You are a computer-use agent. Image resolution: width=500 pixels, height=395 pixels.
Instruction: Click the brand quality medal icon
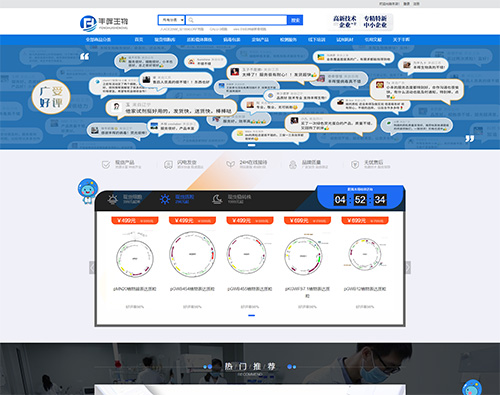293,165
